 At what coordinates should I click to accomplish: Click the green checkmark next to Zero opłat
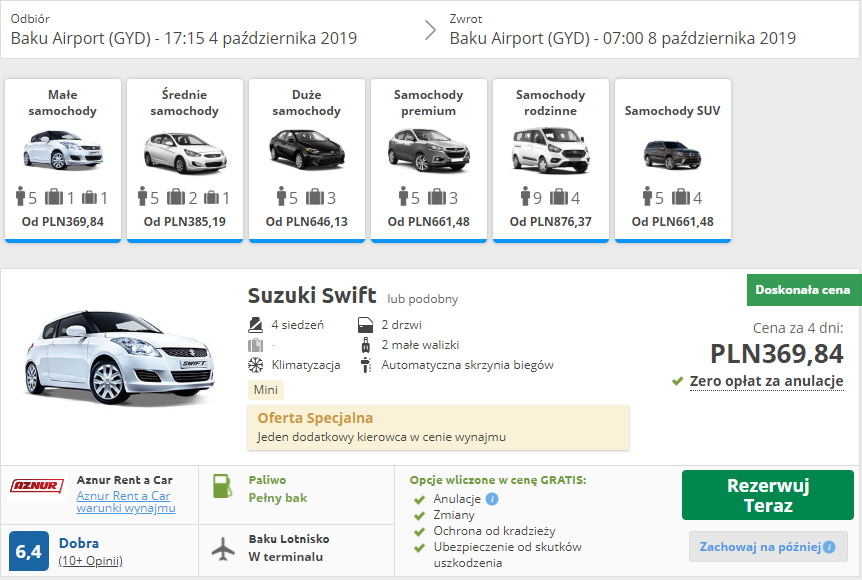pos(677,381)
